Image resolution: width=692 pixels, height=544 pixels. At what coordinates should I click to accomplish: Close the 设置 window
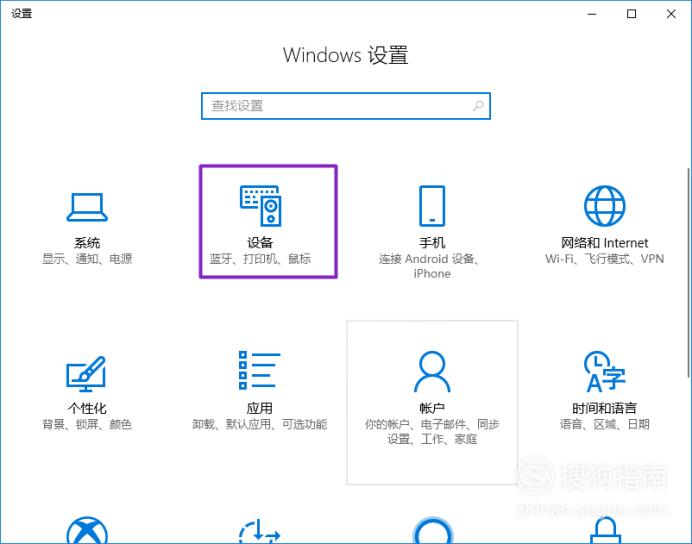click(671, 14)
